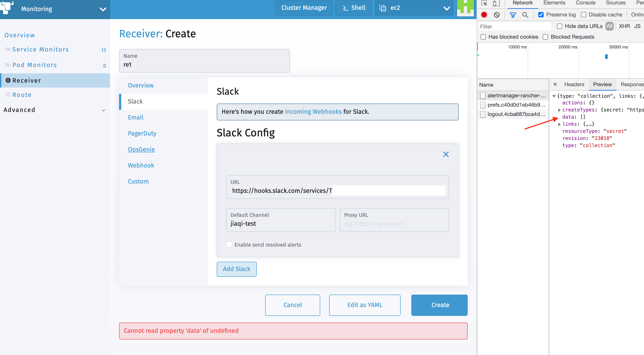
Task: Click the red record button in the Network panel
Action: (x=484, y=15)
